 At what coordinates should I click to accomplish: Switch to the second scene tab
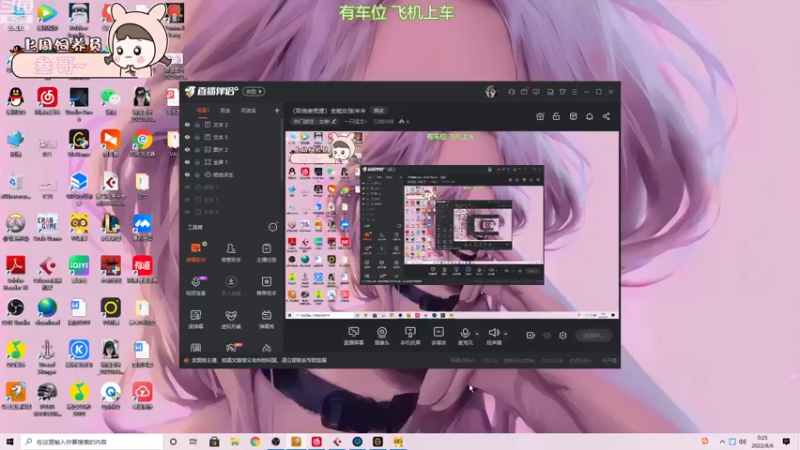click(x=225, y=110)
